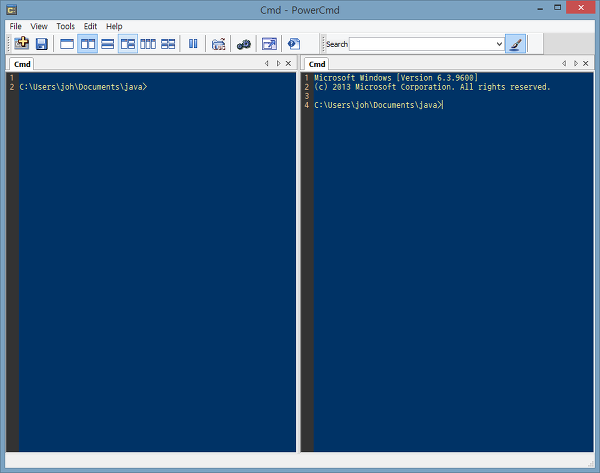Viewport: 600px width, 473px height.
Task: Click the highlight brush icon beside Search
Action: click(x=515, y=44)
